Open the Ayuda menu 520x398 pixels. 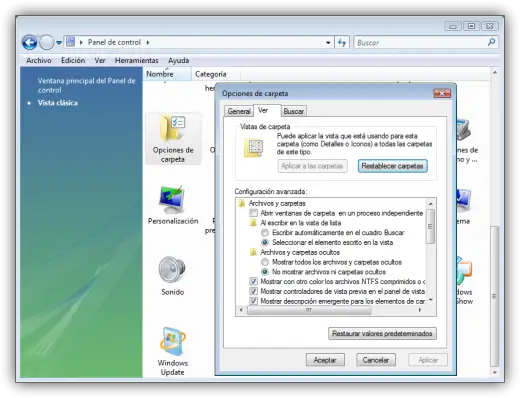[178, 60]
